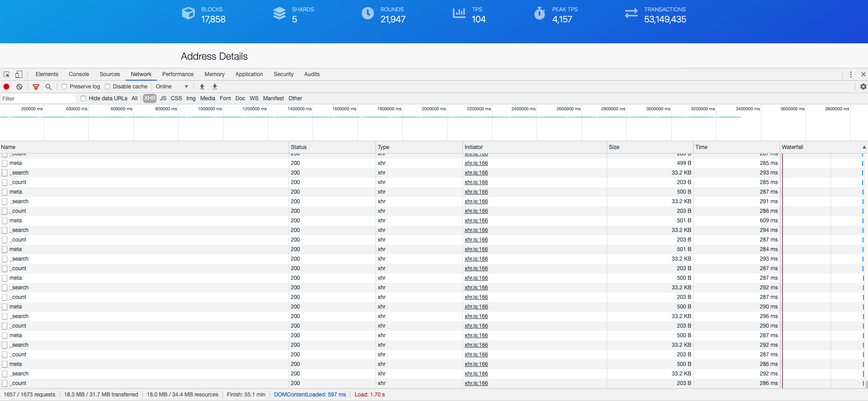Open the Online throttling dropdown

tap(172, 87)
